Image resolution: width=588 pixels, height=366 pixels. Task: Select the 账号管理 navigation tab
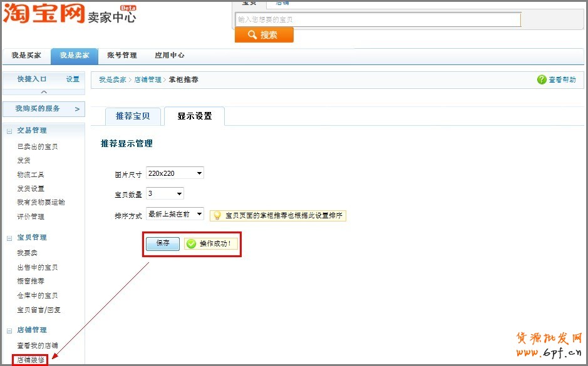tap(121, 56)
